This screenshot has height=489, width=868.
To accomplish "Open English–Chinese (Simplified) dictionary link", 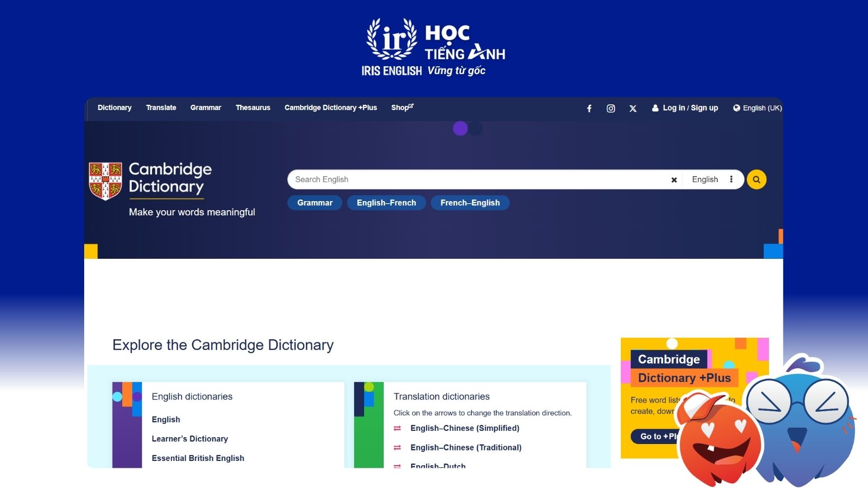I will [x=465, y=428].
